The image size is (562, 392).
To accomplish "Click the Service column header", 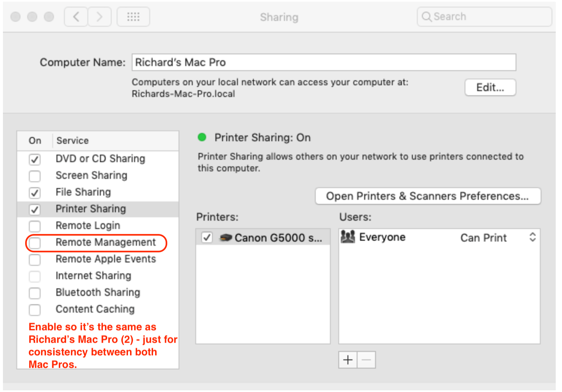I will [x=72, y=140].
